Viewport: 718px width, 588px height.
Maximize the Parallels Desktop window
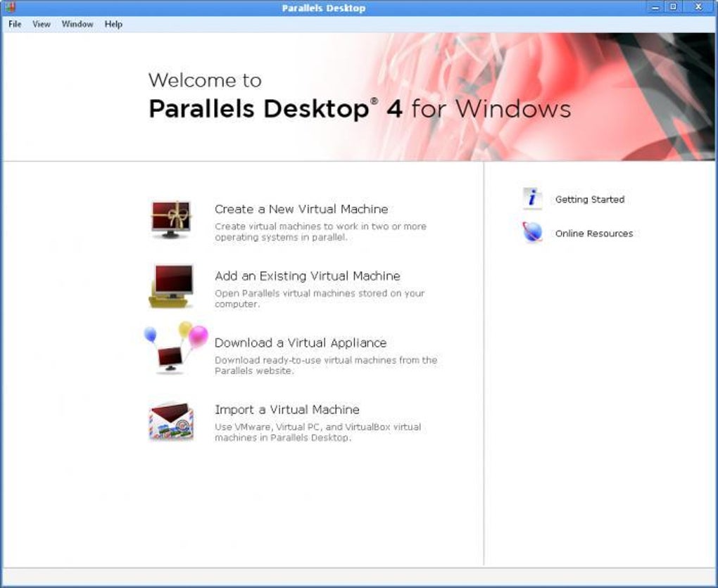pyautogui.click(x=673, y=7)
